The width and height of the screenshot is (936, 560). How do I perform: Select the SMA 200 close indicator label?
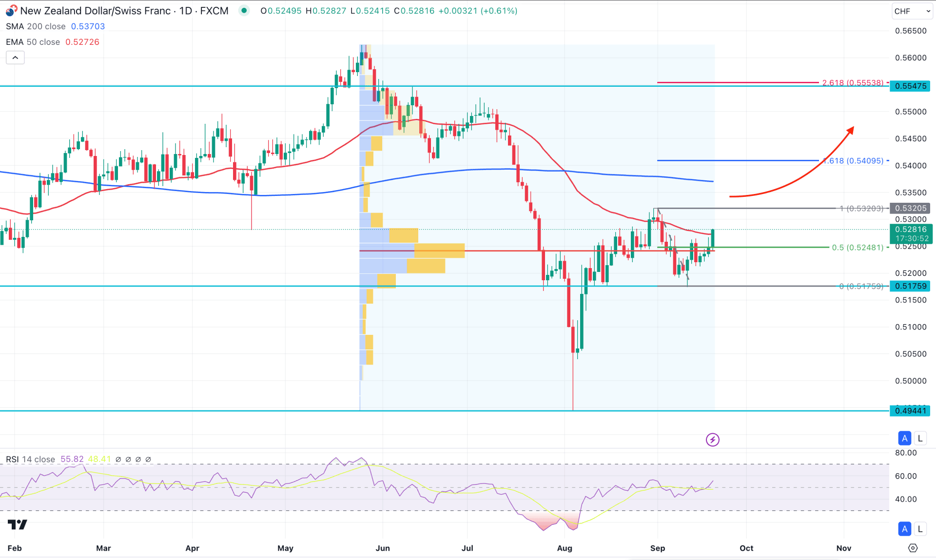click(36, 26)
